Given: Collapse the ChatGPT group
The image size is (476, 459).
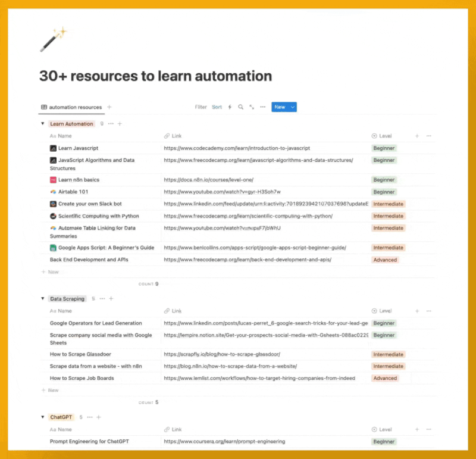Looking at the screenshot, I should tap(43, 417).
